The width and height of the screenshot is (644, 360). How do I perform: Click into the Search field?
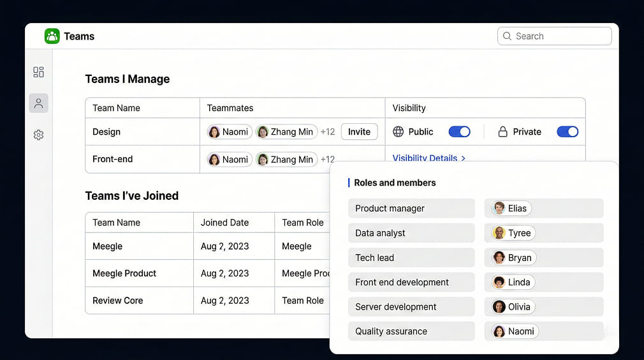561,36
